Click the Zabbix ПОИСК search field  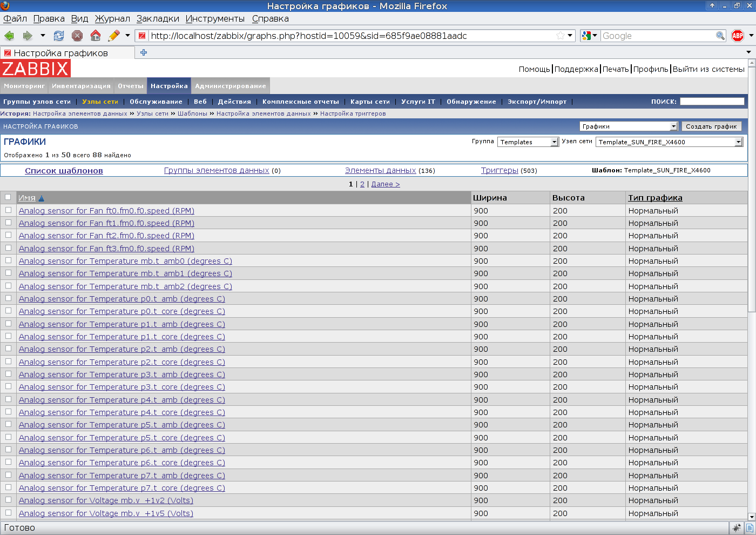pyautogui.click(x=712, y=102)
